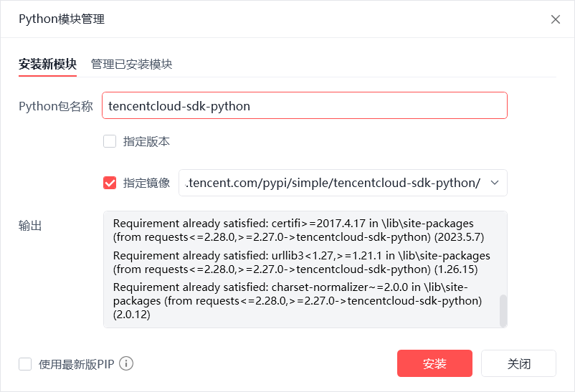Image resolution: width=575 pixels, height=392 pixels.
Task: Close the Python模块管理 dialog with X icon
Action: point(555,19)
